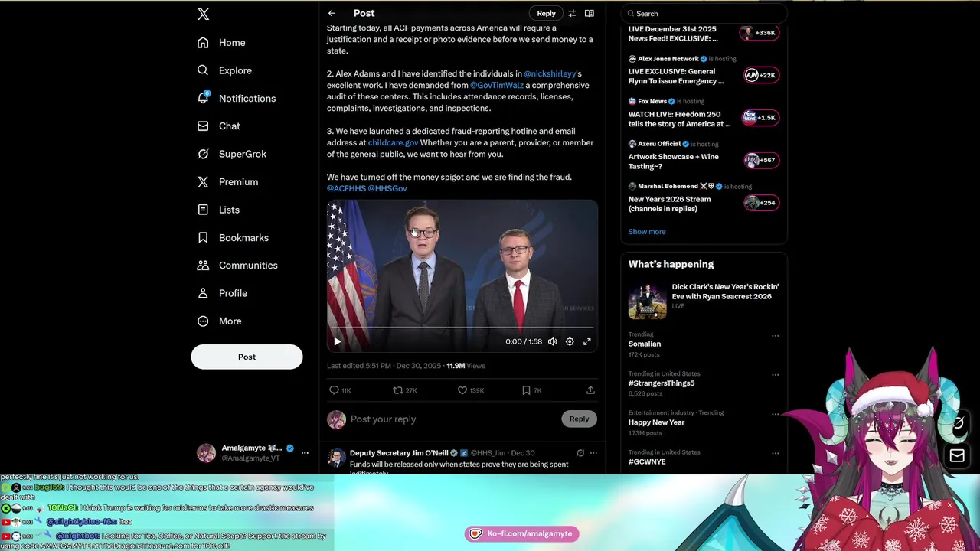The width and height of the screenshot is (980, 551).
Task: Click the Grok floating button icon
Action: (957, 422)
